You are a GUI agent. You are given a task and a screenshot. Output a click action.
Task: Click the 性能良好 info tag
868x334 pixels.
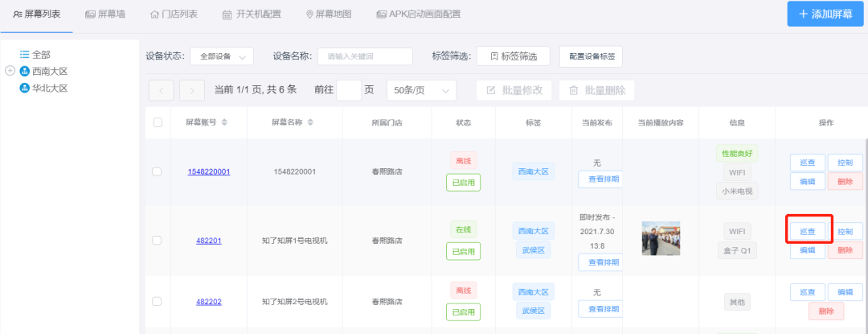point(737,153)
